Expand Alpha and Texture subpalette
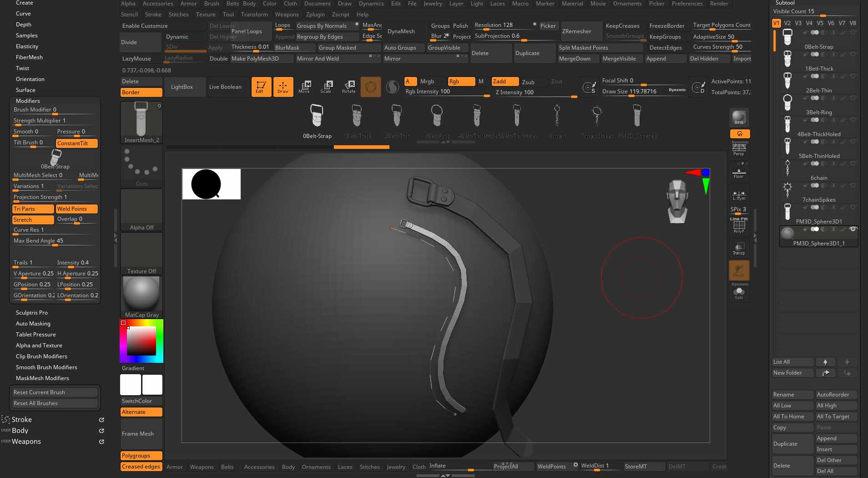Image resolution: width=868 pixels, height=478 pixels. pos(39,346)
